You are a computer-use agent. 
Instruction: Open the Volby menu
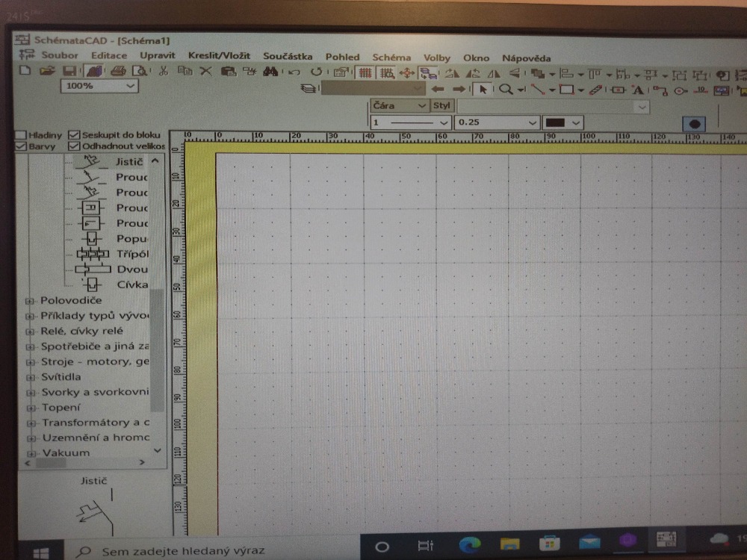pyautogui.click(x=437, y=57)
